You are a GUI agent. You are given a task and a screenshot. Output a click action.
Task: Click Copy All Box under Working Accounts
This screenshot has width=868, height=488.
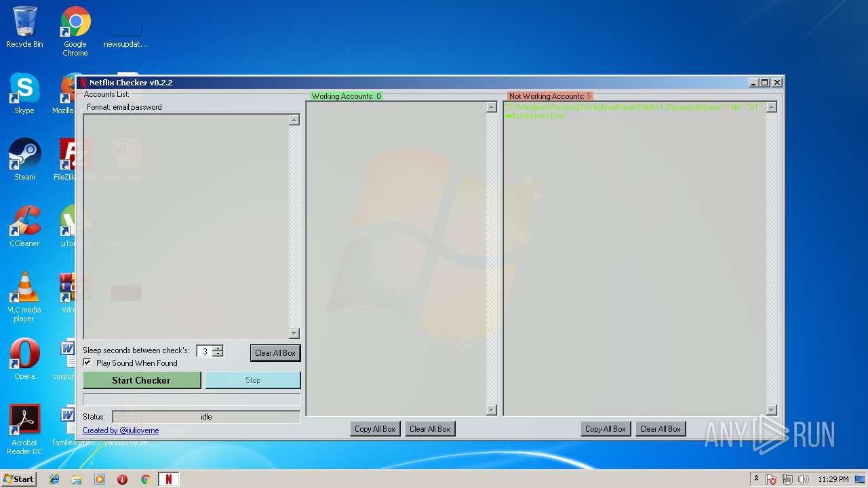[375, 428]
